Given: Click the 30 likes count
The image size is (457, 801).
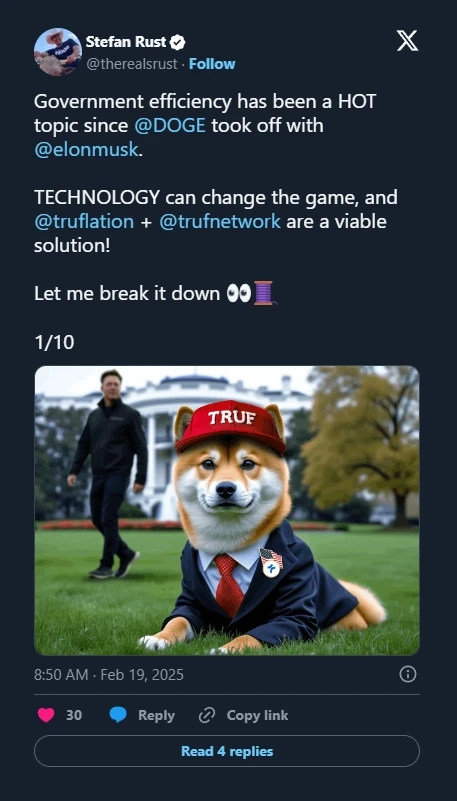Looking at the screenshot, I should (74, 715).
